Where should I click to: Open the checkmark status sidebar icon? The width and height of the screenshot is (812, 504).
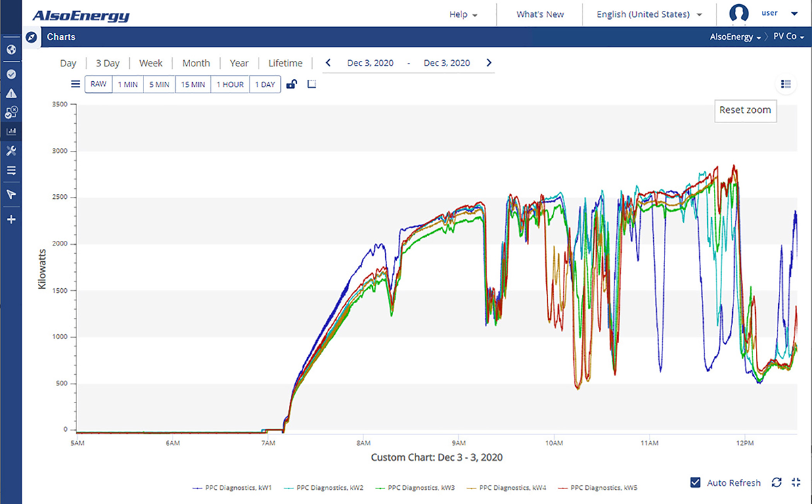tap(11, 74)
